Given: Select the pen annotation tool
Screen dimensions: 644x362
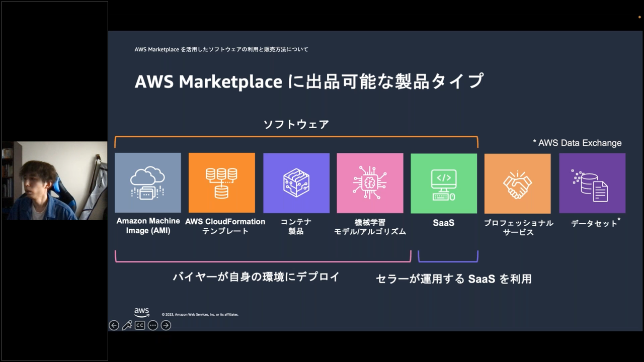Looking at the screenshot, I should (127, 325).
